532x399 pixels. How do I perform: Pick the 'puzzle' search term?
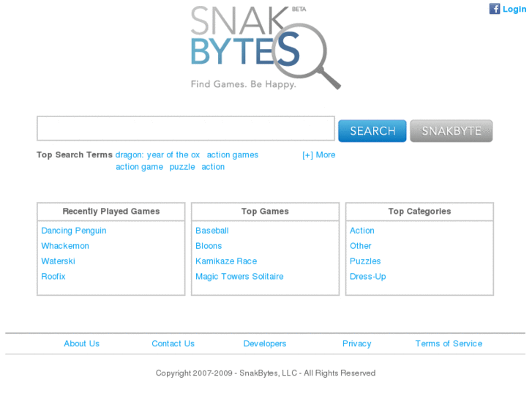182,167
